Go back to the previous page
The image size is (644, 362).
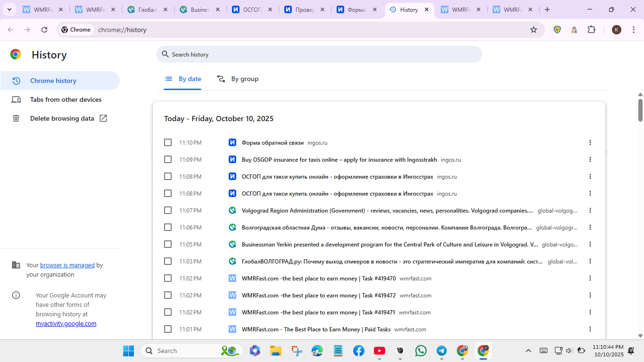[x=10, y=30]
